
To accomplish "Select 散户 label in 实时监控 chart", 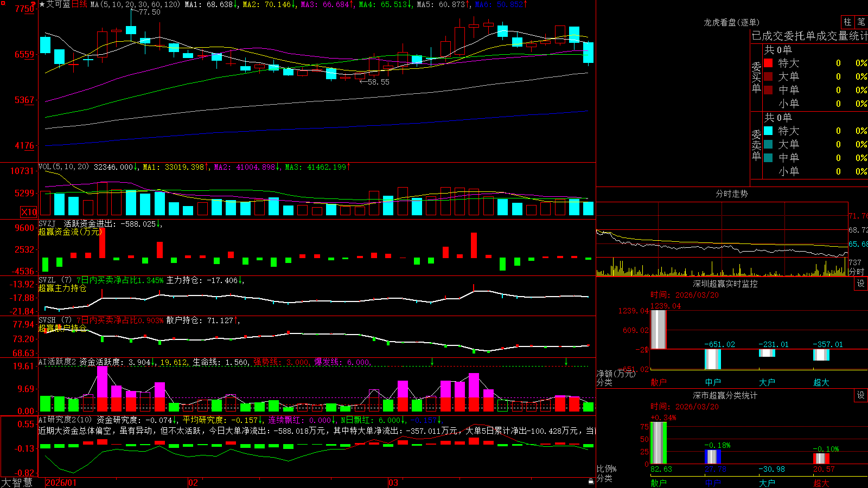I will pos(659,382).
